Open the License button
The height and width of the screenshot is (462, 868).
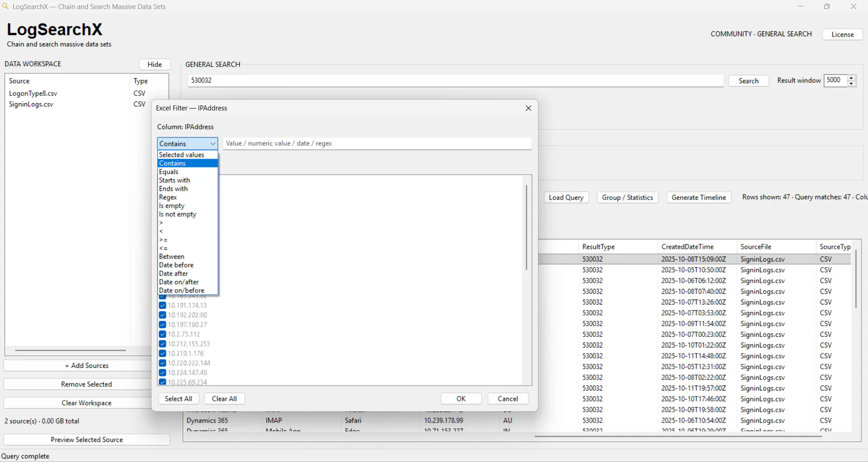(843, 34)
